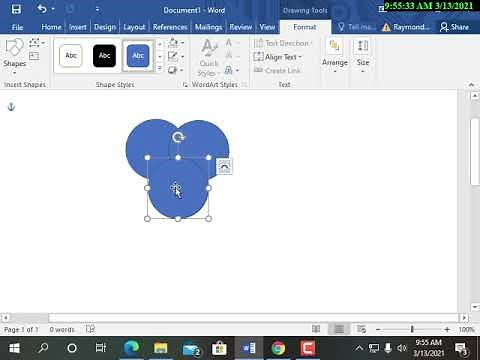Open the Arrange group menu
Image resolution: width=480 pixels, height=360 pixels.
coord(335,56)
